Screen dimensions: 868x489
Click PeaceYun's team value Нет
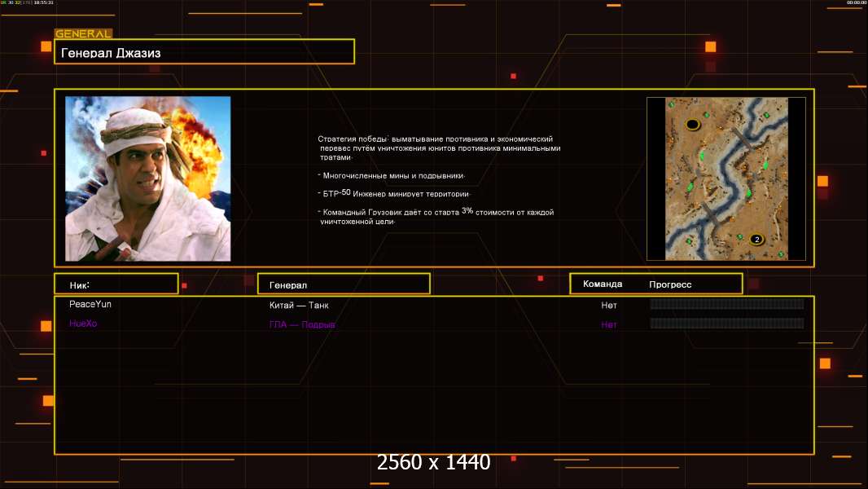(x=609, y=305)
